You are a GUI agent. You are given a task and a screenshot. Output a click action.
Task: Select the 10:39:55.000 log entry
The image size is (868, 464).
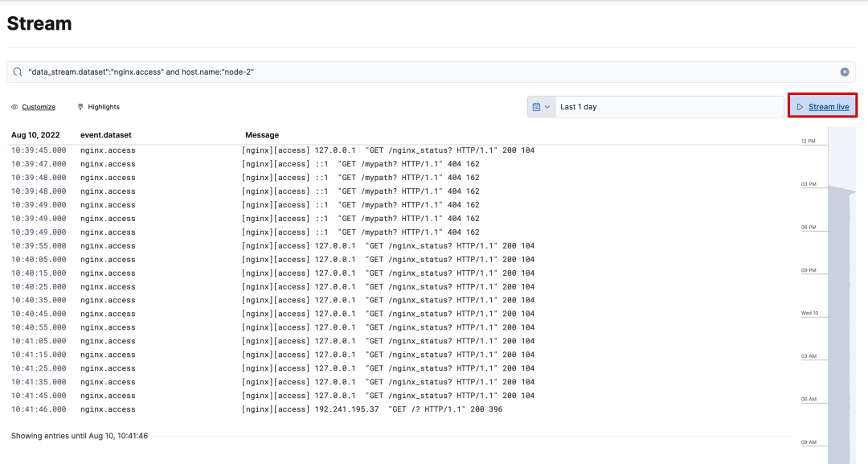[x=400, y=246]
